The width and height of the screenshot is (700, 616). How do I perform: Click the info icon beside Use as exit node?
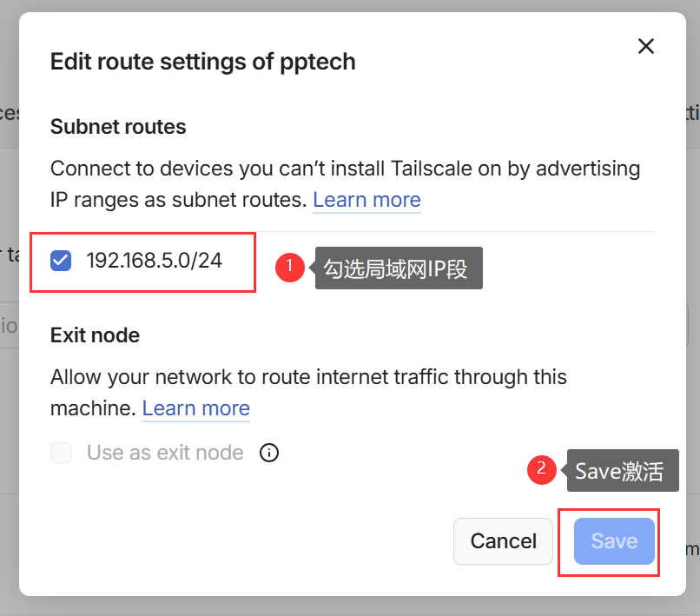point(269,453)
